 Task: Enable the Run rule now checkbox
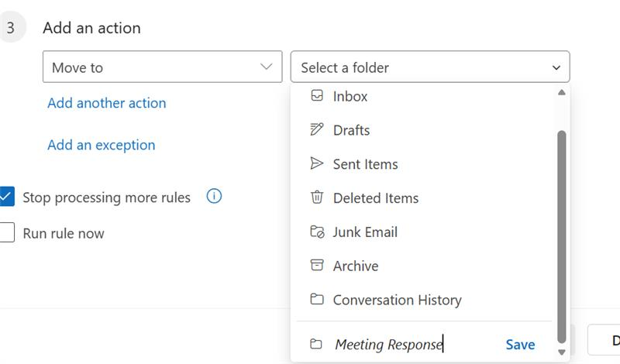(x=7, y=233)
